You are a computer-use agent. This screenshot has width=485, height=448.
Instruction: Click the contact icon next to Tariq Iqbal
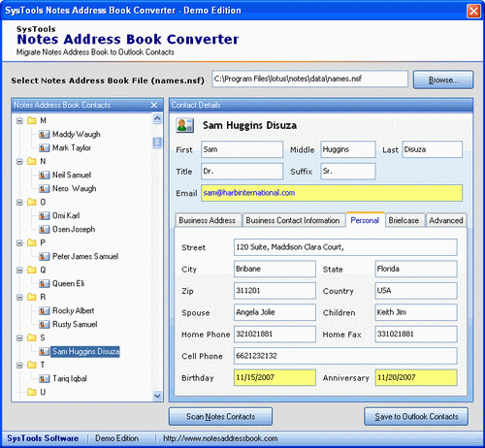click(x=44, y=378)
